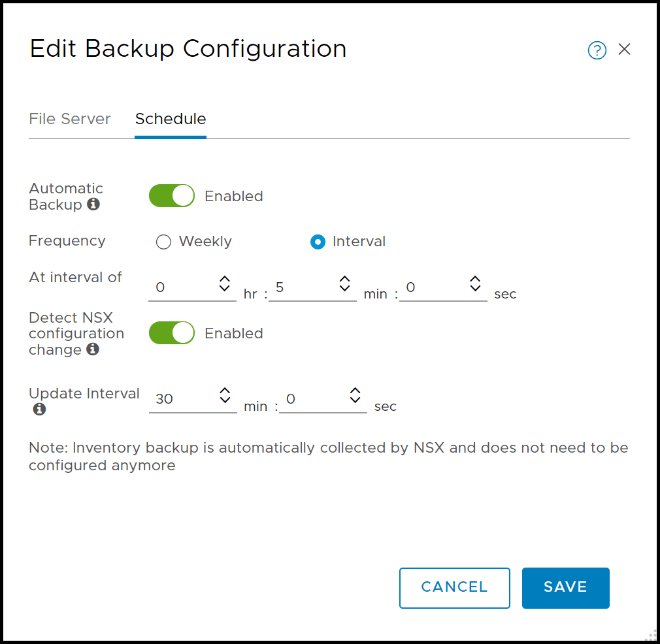Open the help question mark icon
The width and height of the screenshot is (660, 644).
point(597,50)
